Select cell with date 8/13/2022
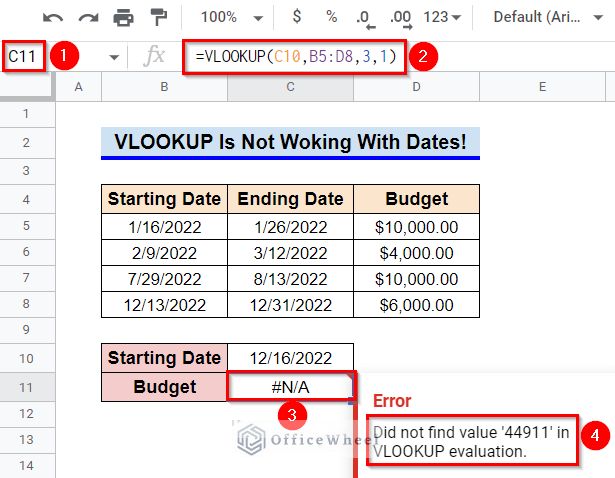This screenshot has width=615, height=478. click(290, 279)
